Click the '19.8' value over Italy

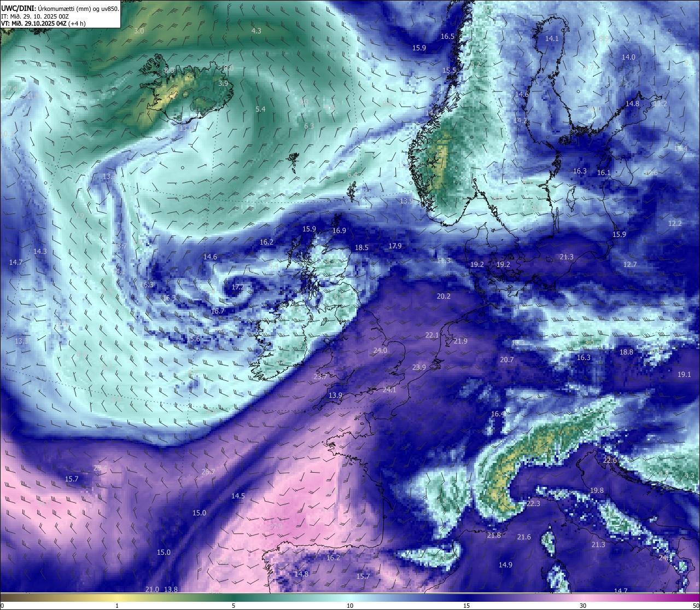click(x=597, y=490)
